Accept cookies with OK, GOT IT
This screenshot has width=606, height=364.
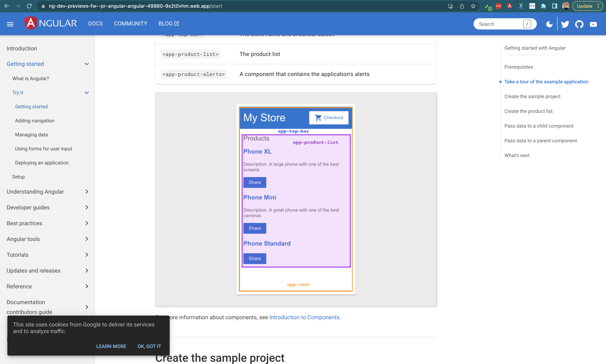click(149, 346)
